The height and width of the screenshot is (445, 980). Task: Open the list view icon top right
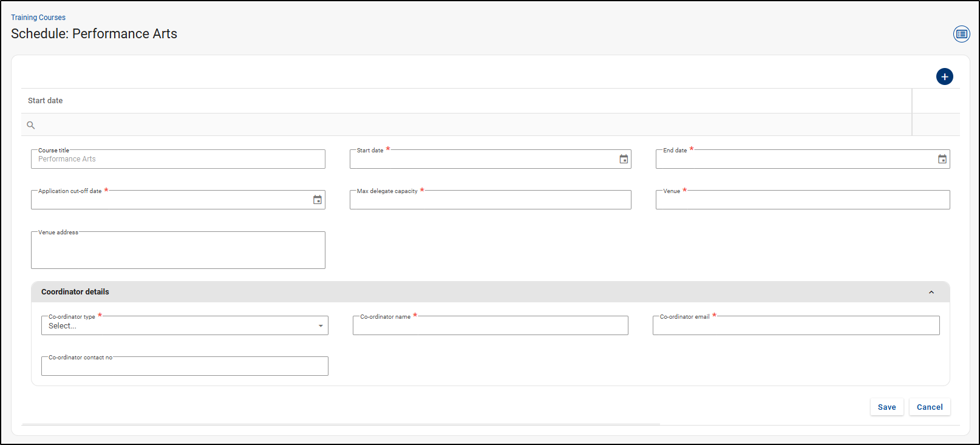pos(961,34)
